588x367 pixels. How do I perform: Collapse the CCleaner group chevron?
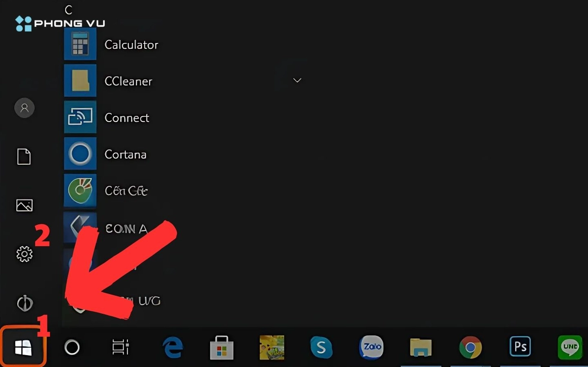coord(297,80)
